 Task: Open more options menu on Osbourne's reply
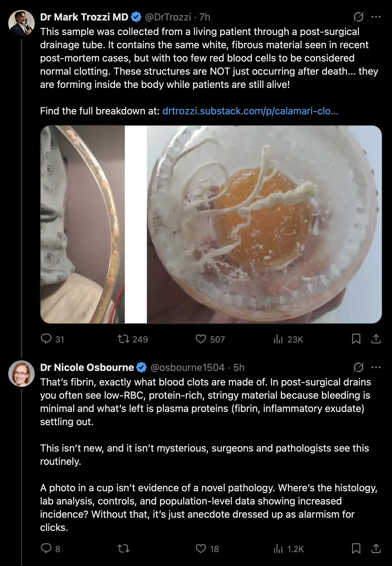tap(376, 367)
